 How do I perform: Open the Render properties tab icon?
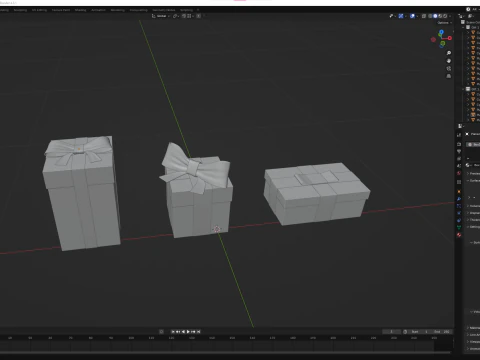coord(459,144)
